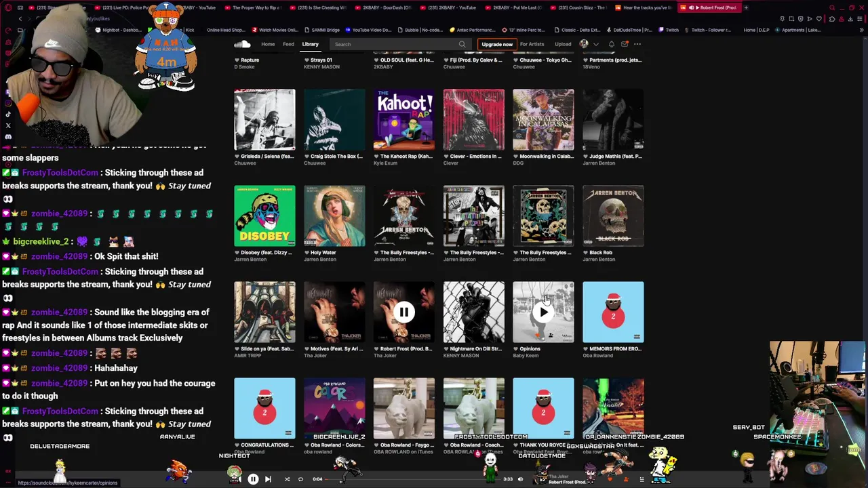Open the Upload page
Image resolution: width=868 pixels, height=488 pixels.
coord(563,44)
